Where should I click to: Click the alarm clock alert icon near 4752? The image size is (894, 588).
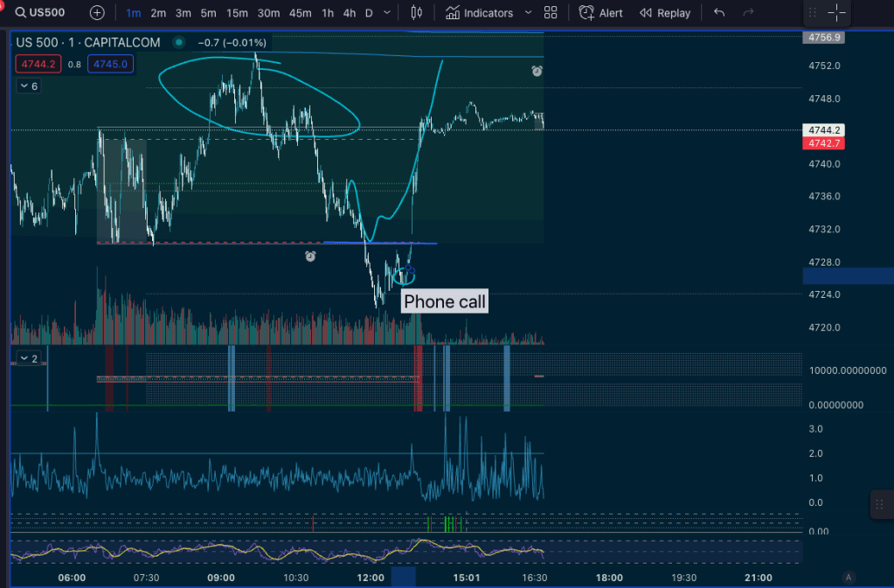(x=537, y=71)
